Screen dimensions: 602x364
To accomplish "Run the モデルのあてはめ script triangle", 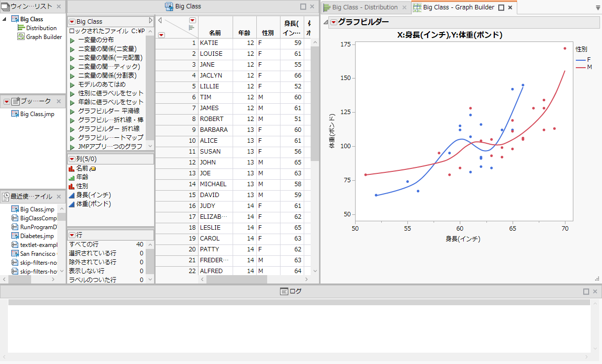I will 72,84.
